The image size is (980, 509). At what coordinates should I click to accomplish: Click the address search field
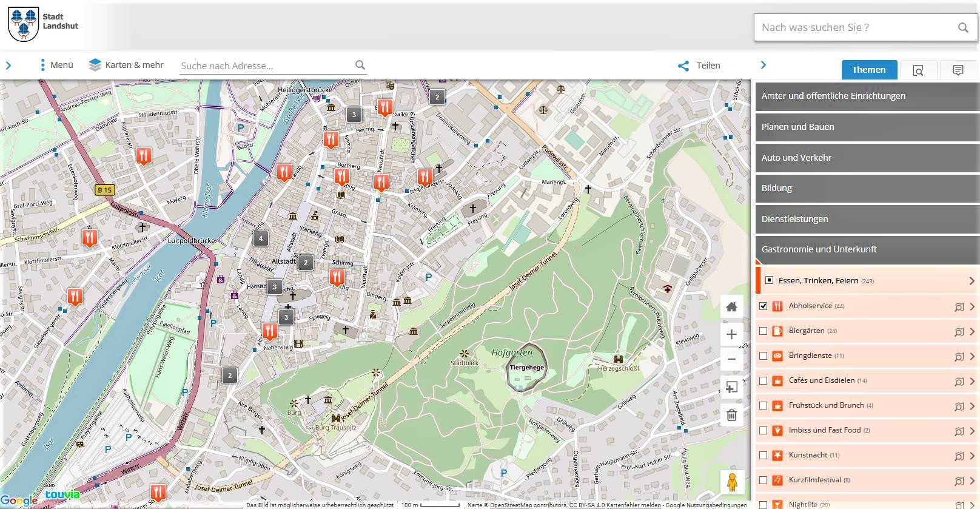267,66
